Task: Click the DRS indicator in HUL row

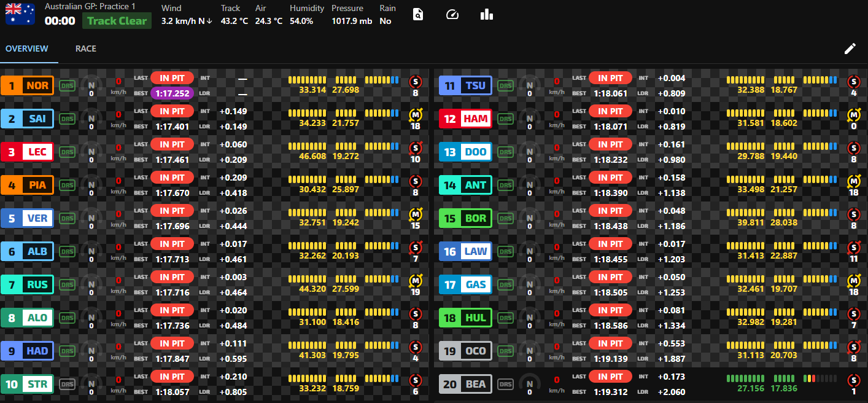Action: [x=505, y=318]
